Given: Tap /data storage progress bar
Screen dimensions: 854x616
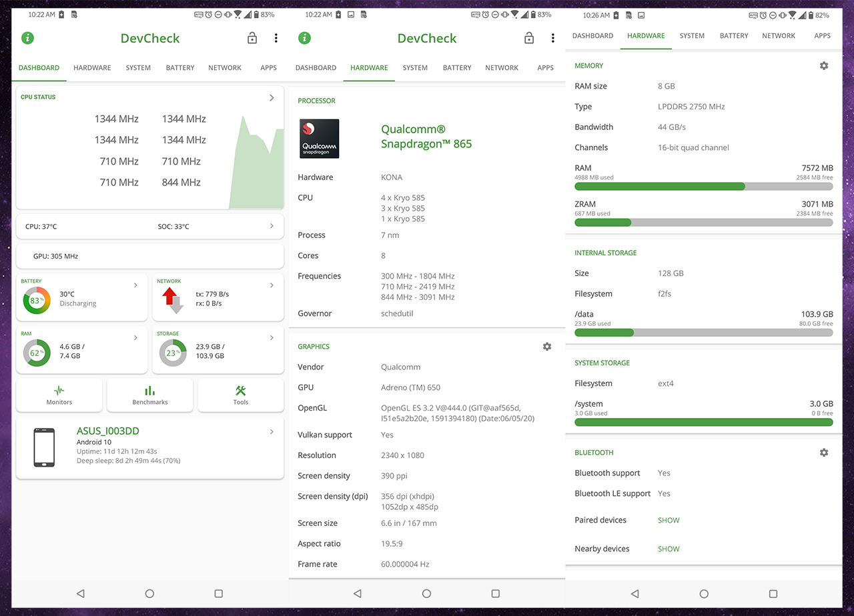Looking at the screenshot, I should 704,332.
